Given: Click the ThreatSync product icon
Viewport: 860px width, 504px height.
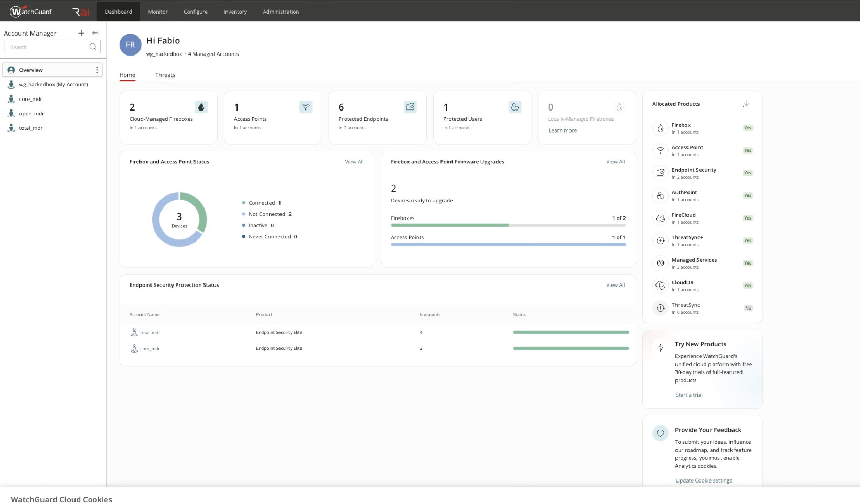Looking at the screenshot, I should [x=660, y=308].
